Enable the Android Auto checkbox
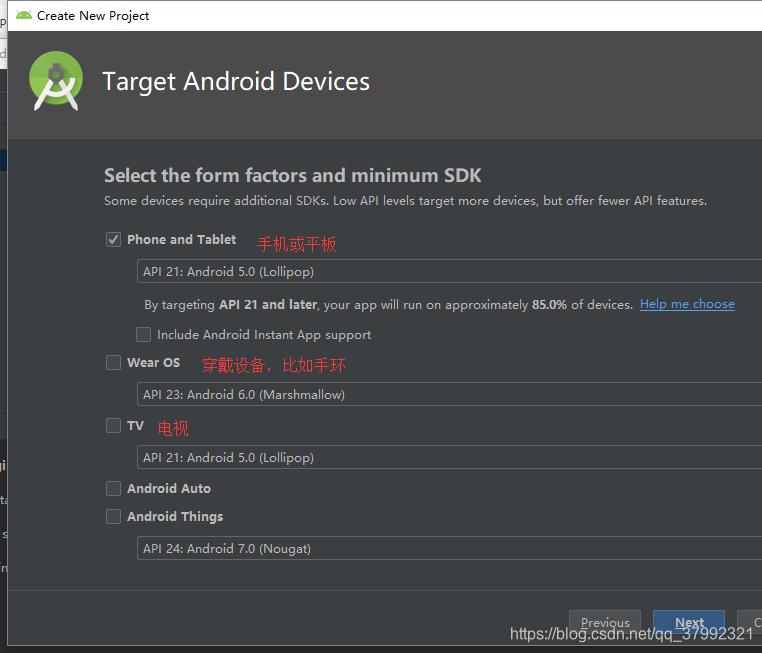The image size is (762, 653). click(x=113, y=488)
